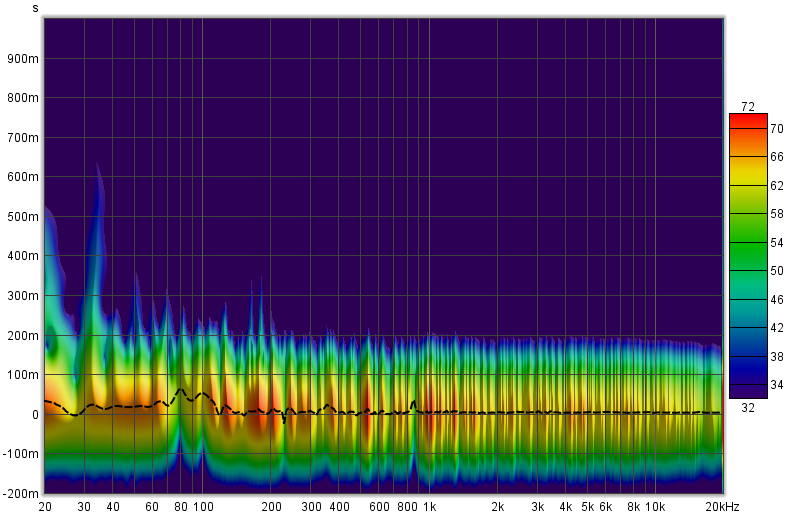Click the 20kHz label on the frequency axis

722,507
